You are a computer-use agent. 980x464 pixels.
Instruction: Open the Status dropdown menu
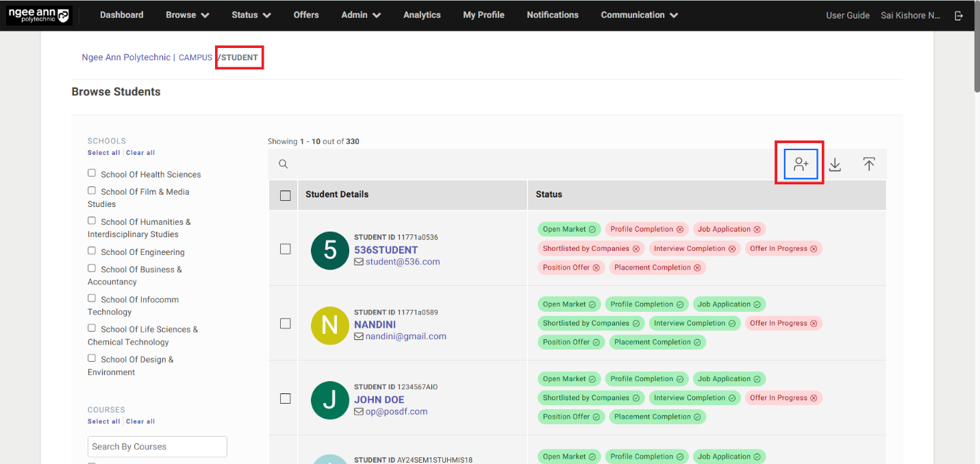tap(251, 15)
